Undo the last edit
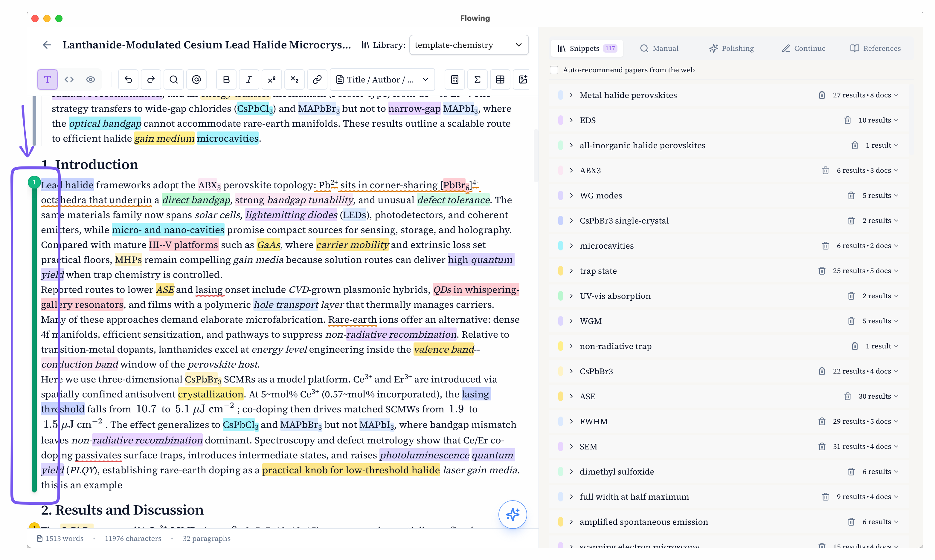This screenshot has height=560, width=935. click(x=128, y=79)
